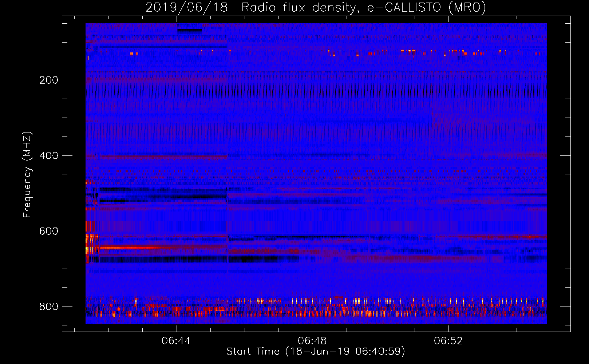The image size is (589, 364).
Task: Click the 06:48 time tick label
Action: (x=312, y=341)
